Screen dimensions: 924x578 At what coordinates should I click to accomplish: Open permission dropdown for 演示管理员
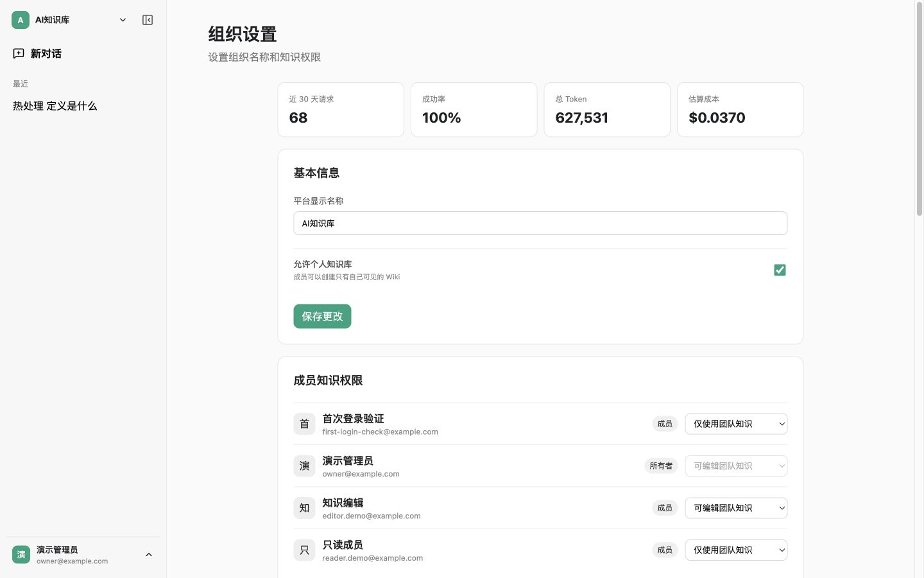click(736, 466)
